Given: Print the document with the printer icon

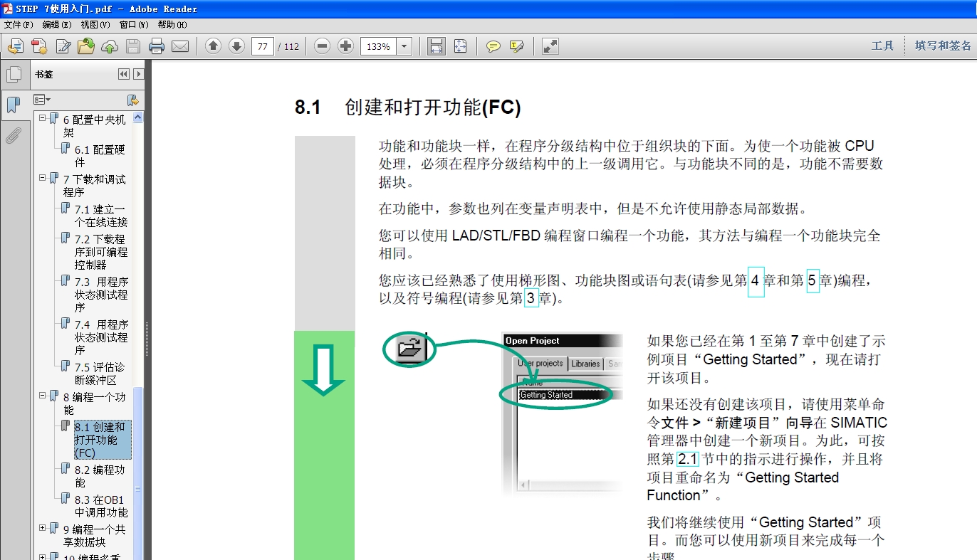Looking at the screenshot, I should [x=157, y=46].
